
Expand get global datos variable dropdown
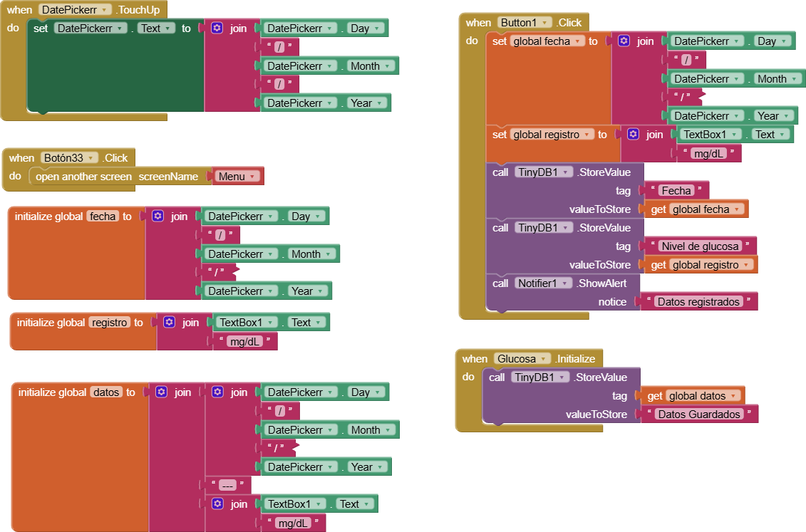(734, 396)
